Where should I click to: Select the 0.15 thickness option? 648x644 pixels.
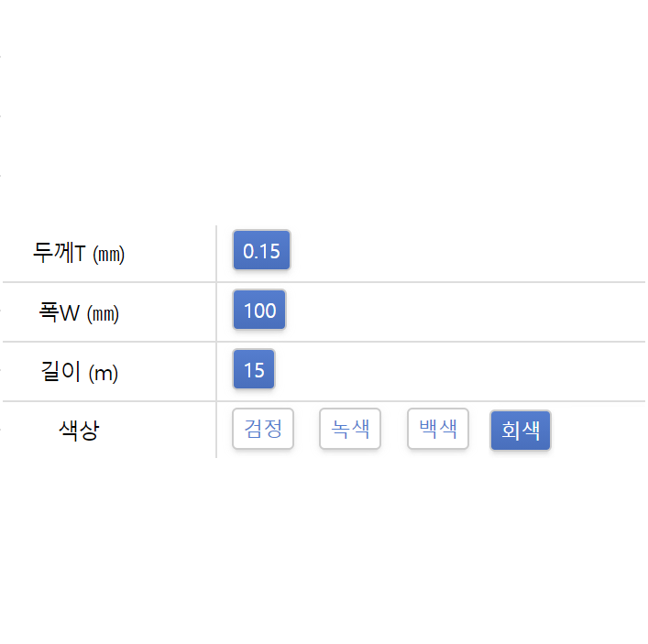click(x=261, y=250)
